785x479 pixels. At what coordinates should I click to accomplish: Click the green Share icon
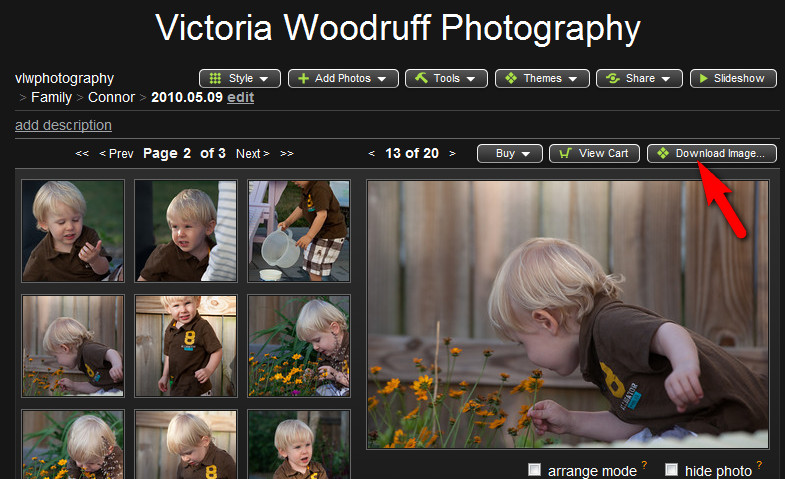(x=612, y=79)
